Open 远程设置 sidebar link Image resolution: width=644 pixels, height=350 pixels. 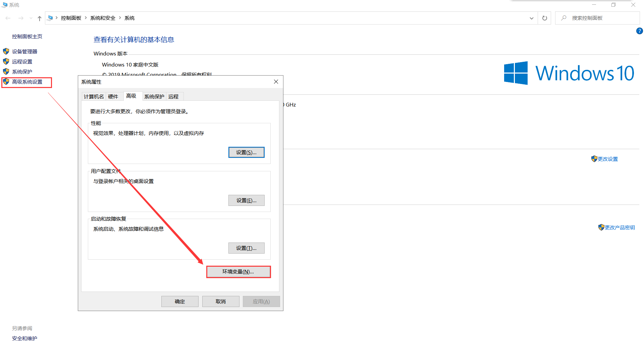(22, 61)
